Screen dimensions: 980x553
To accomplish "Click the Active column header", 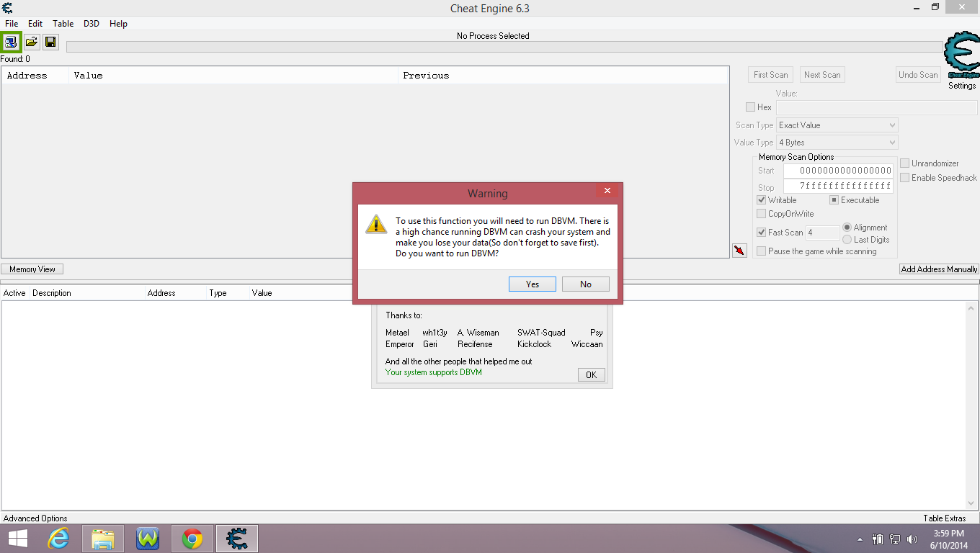I will pos(15,293).
